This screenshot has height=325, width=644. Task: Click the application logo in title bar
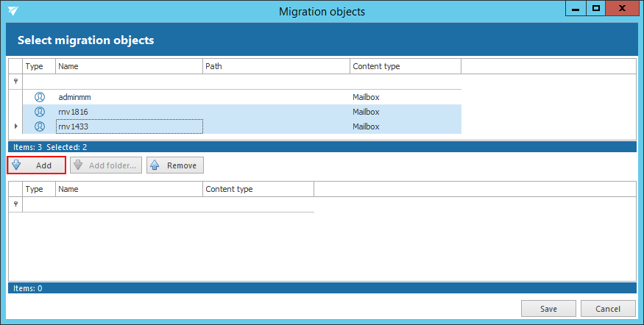(14, 11)
